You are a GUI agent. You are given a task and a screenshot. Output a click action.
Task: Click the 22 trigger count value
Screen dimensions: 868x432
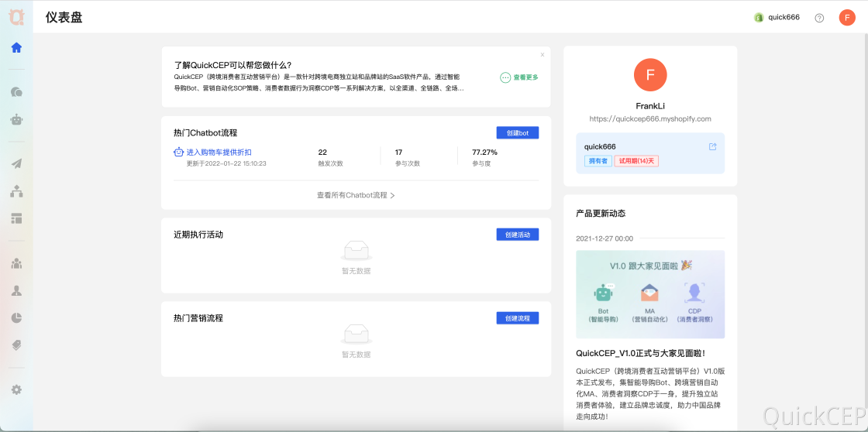click(x=322, y=152)
